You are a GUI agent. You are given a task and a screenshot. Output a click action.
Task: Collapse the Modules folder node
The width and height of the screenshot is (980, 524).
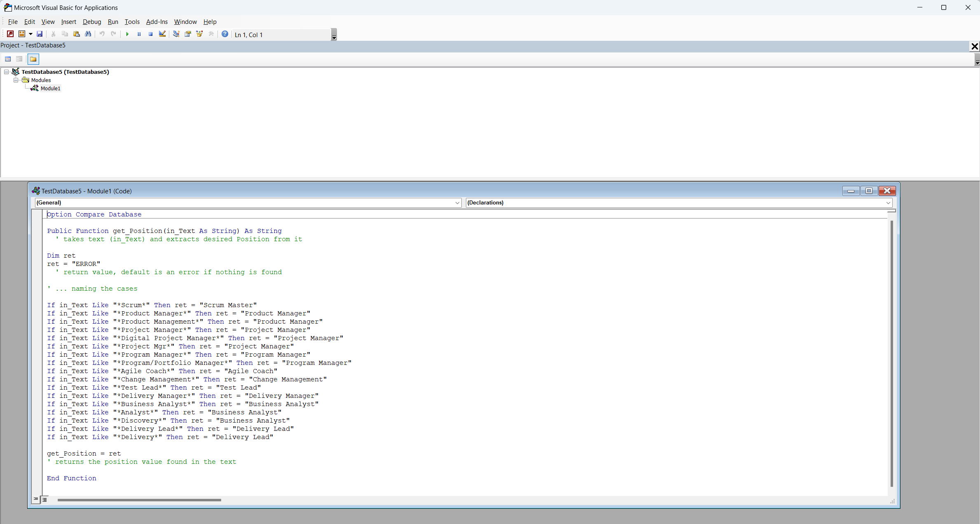16,80
